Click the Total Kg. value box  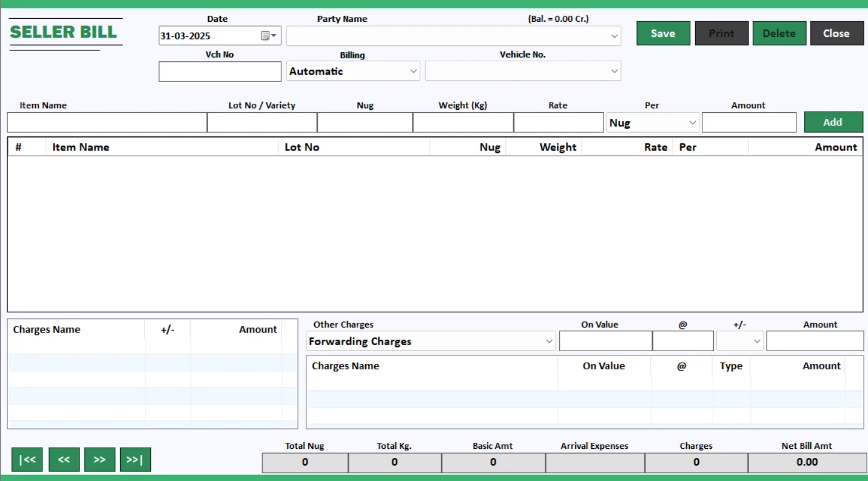point(395,462)
